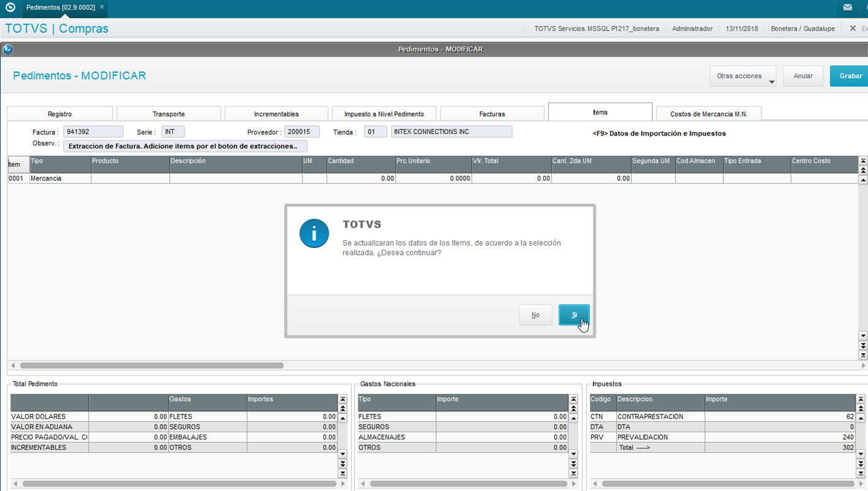
Task: Jump to first row arrow in items grid
Action: pyautogui.click(x=863, y=161)
